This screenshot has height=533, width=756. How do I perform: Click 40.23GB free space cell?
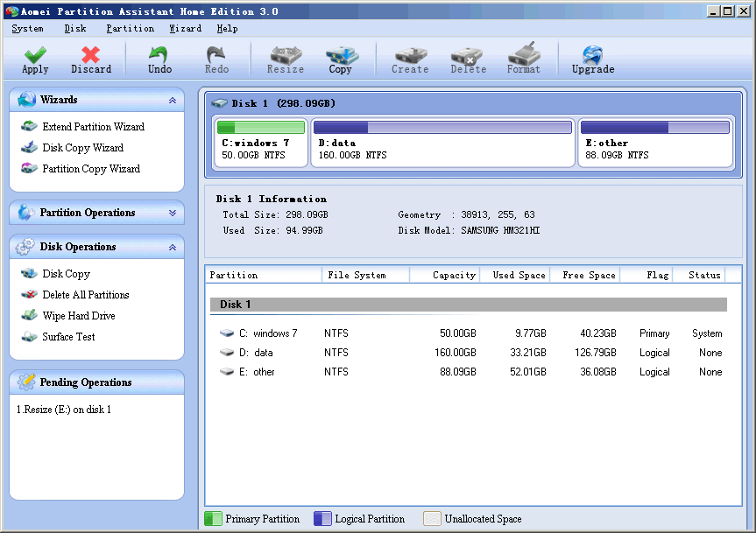pyautogui.click(x=597, y=333)
